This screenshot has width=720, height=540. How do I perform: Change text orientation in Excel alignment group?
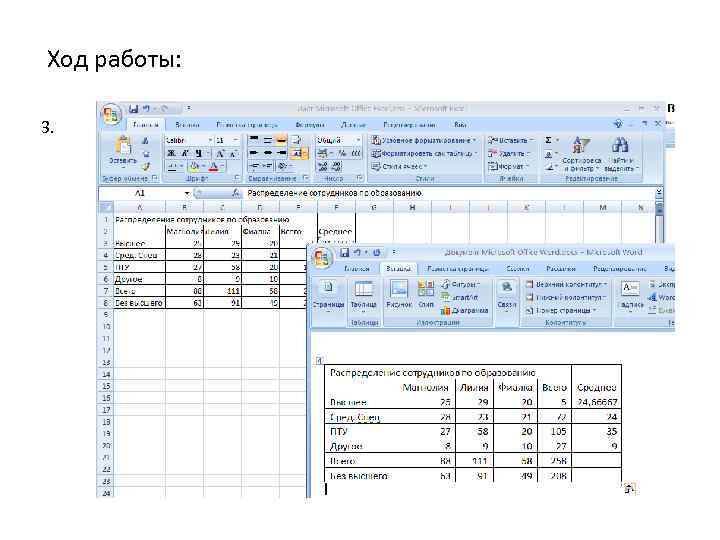285,166
